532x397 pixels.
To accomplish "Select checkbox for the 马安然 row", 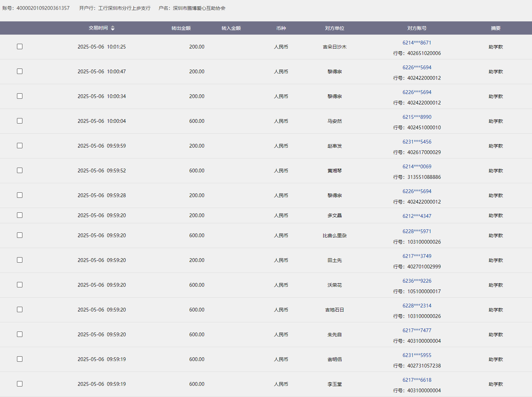I will click(x=20, y=121).
